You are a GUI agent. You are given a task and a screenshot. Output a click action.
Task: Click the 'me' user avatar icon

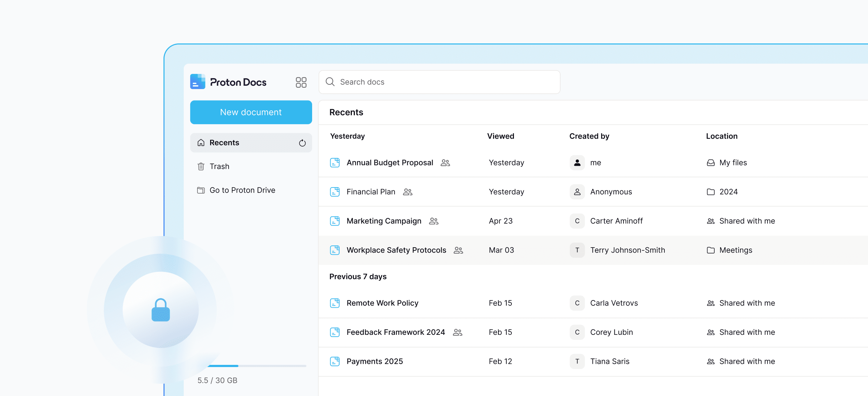577,163
